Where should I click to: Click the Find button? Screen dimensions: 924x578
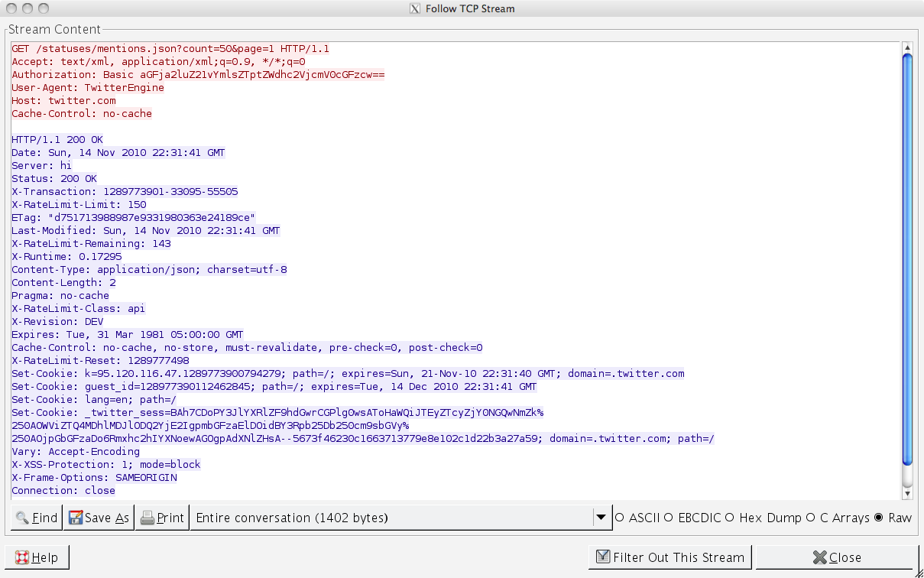pyautogui.click(x=37, y=518)
